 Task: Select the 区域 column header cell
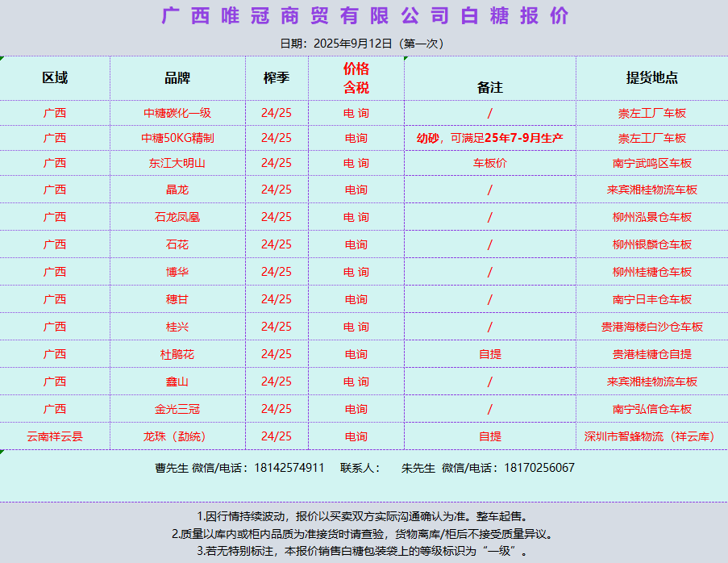55,78
